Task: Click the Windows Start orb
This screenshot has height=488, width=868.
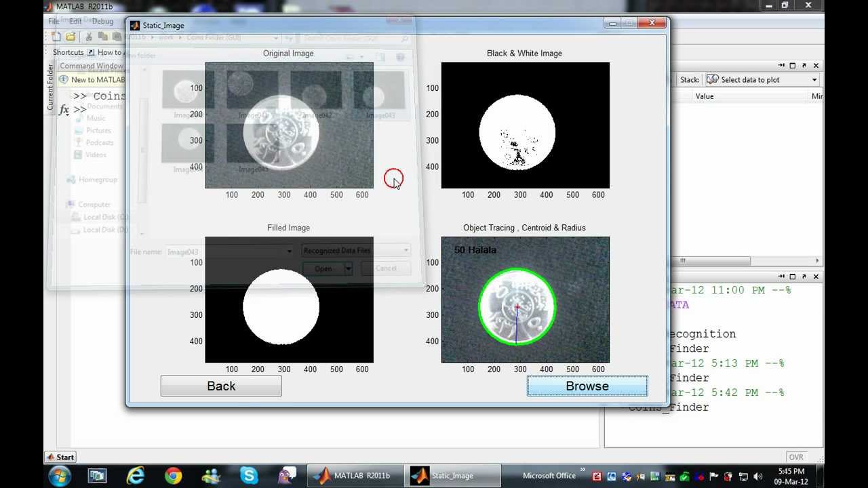Action: coord(60,476)
